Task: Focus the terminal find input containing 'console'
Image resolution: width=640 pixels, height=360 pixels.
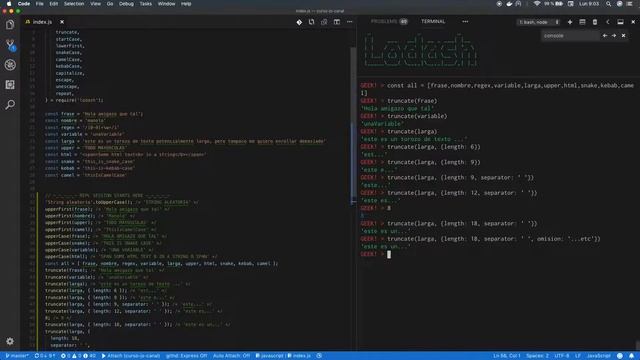Action: [570, 36]
